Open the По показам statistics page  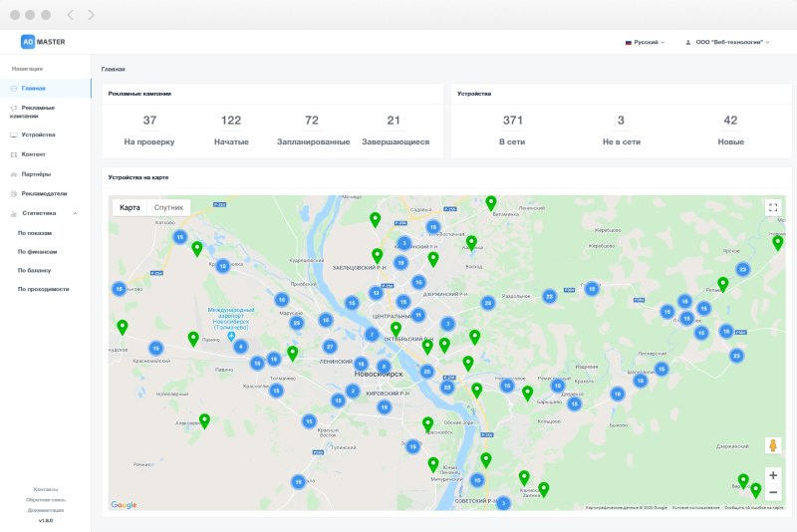35,233
